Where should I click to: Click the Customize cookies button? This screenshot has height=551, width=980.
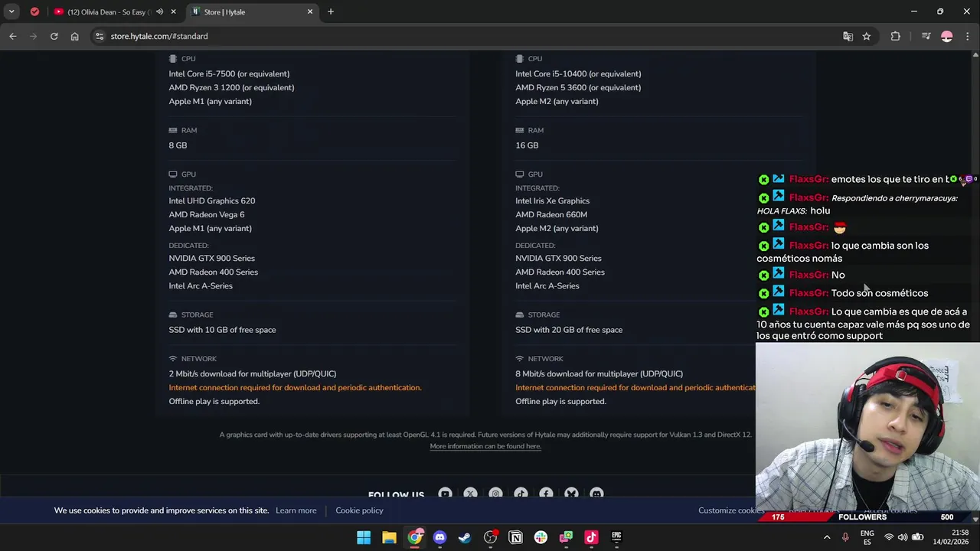coord(730,510)
